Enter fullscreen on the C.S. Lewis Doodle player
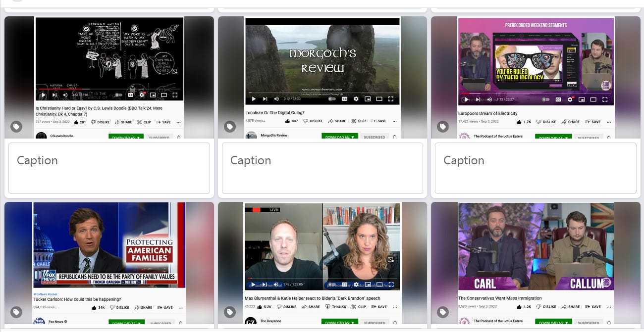The image size is (644, 332). [175, 95]
